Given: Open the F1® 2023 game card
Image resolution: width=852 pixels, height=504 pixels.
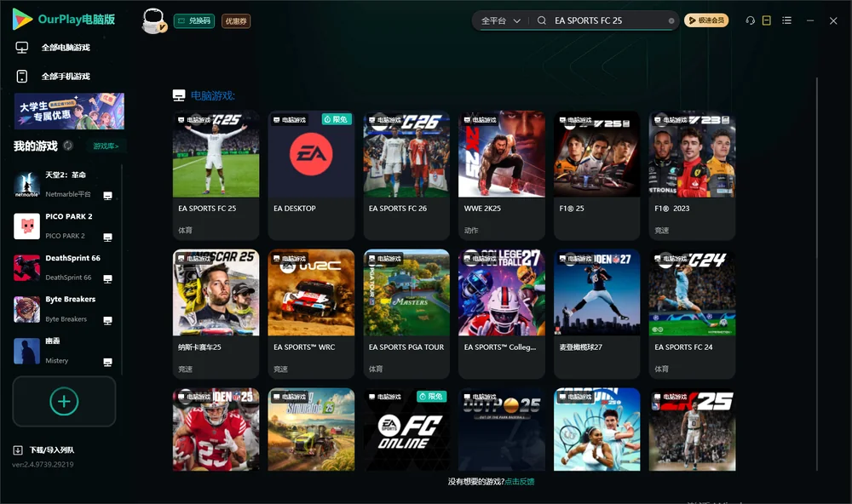Looking at the screenshot, I should coord(692,175).
